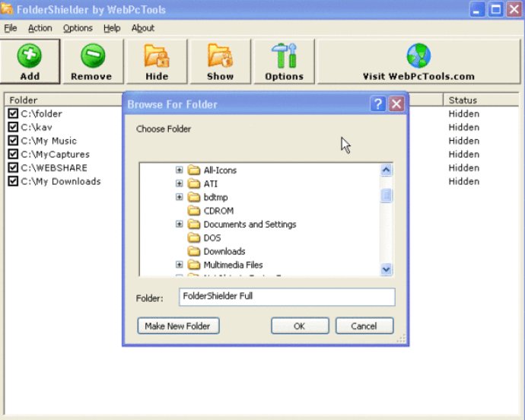Image resolution: width=525 pixels, height=420 pixels.
Task: Open Options via the hammer-and-screwdriver icon
Action: click(x=284, y=56)
